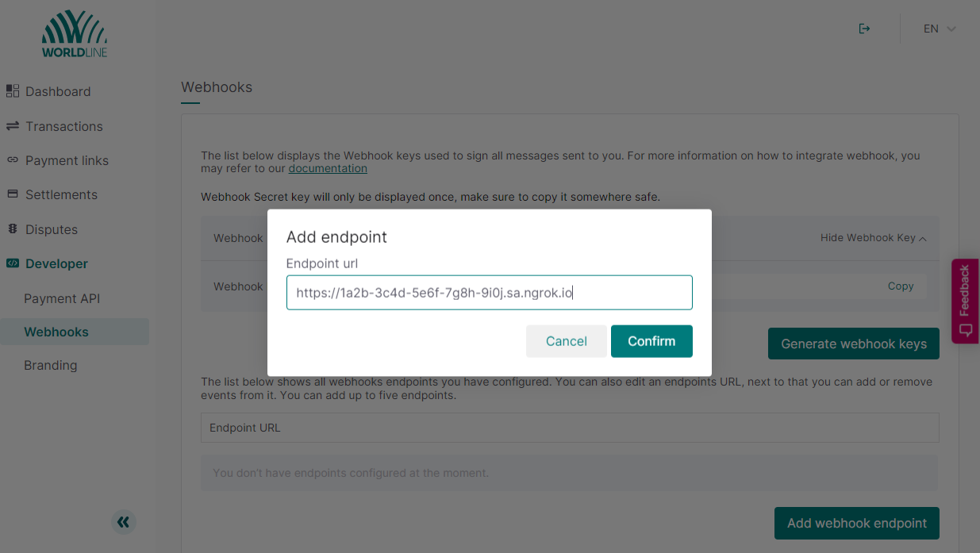Open the Dashboard section icon
The height and width of the screenshot is (553, 980).
(13, 90)
